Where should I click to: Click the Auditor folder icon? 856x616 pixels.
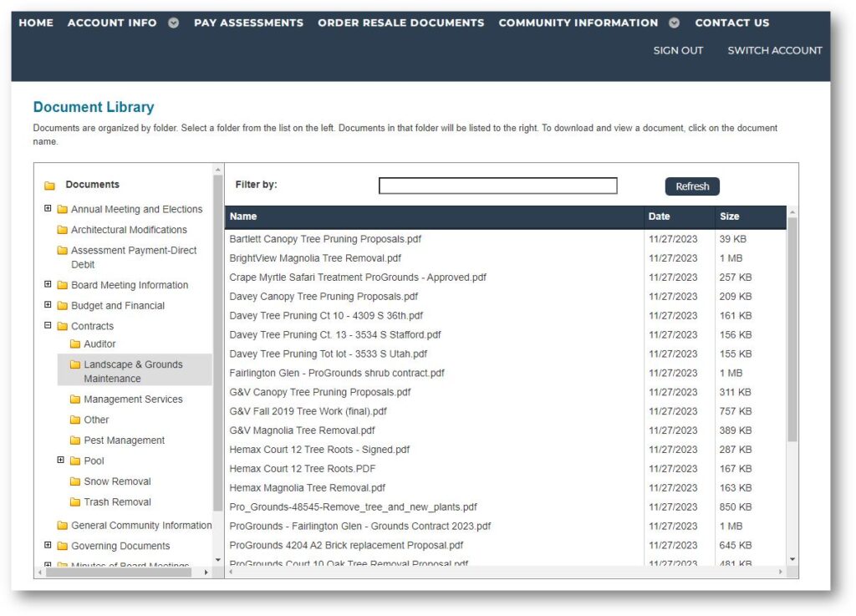tap(75, 344)
